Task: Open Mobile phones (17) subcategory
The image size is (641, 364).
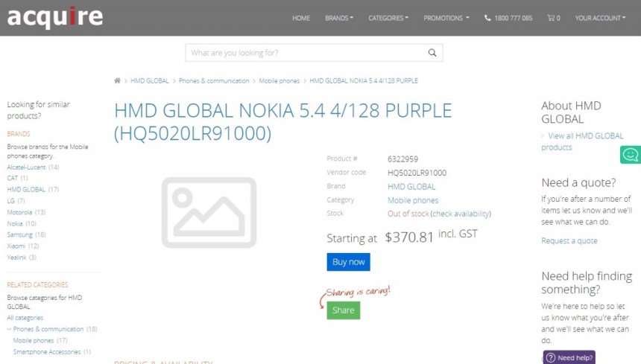Action: click(34, 340)
